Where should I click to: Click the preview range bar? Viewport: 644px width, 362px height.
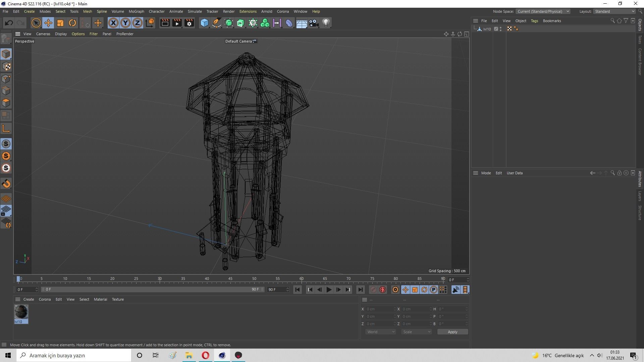[x=153, y=289]
